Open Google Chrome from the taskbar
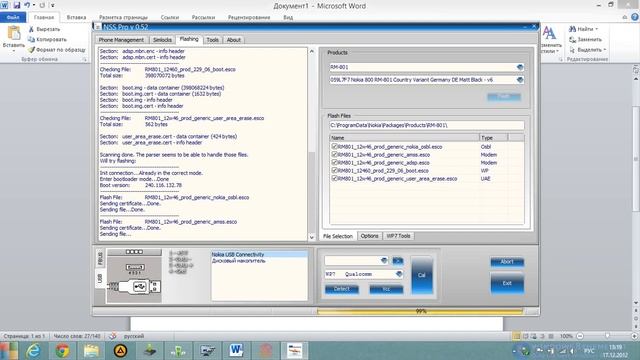640x360 pixels. pos(62,351)
